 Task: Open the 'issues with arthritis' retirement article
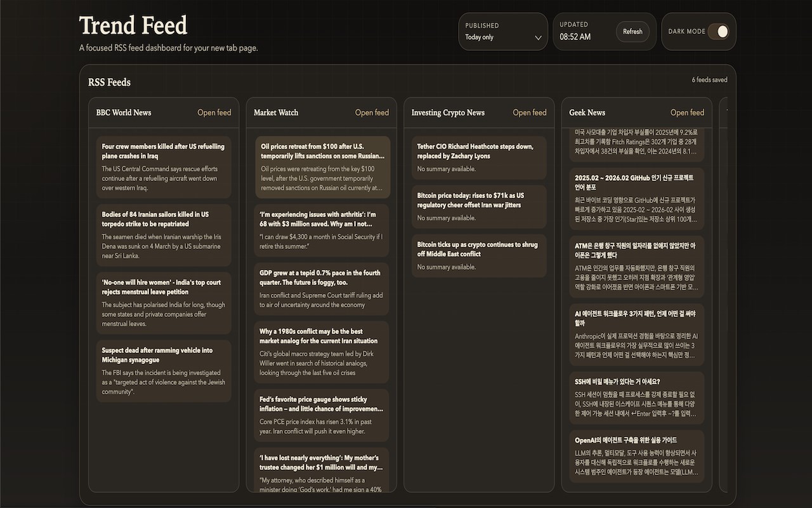click(x=322, y=231)
